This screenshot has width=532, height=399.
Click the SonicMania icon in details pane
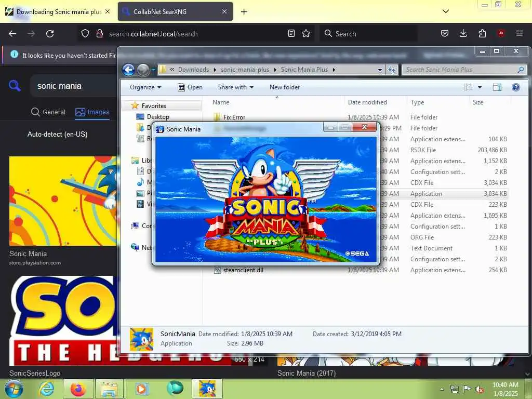[142, 339]
